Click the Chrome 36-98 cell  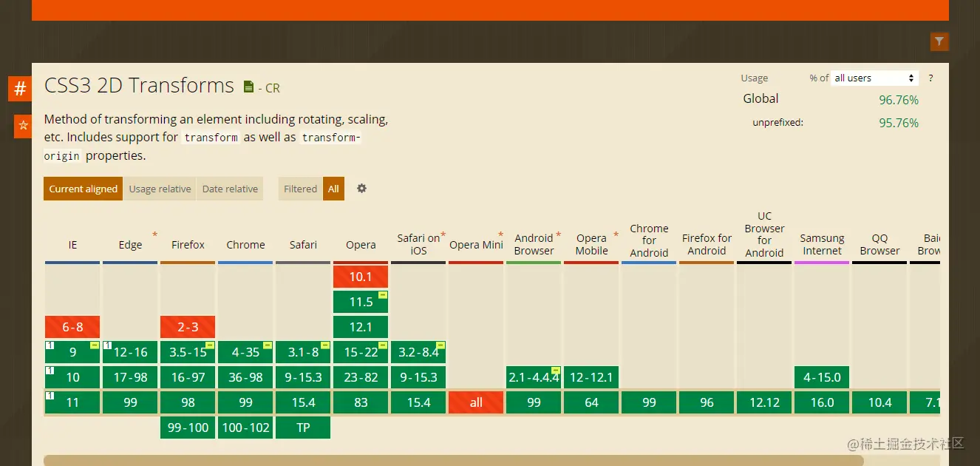pyautogui.click(x=245, y=377)
